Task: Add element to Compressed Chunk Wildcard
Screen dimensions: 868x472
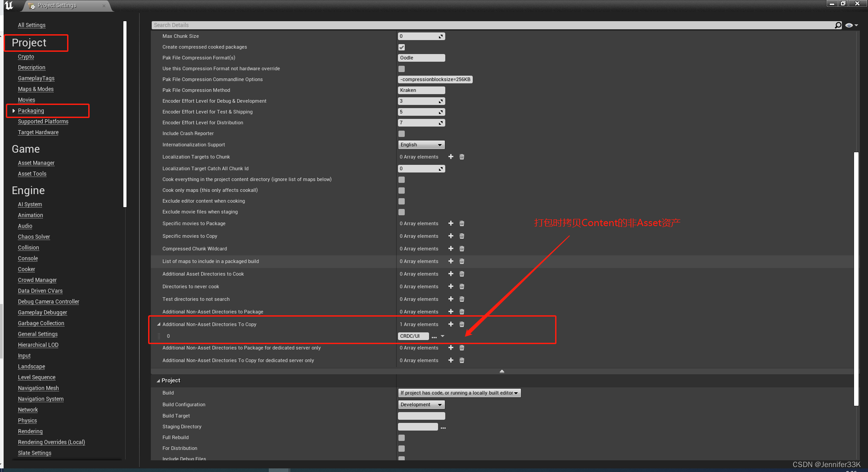Action: click(x=451, y=249)
